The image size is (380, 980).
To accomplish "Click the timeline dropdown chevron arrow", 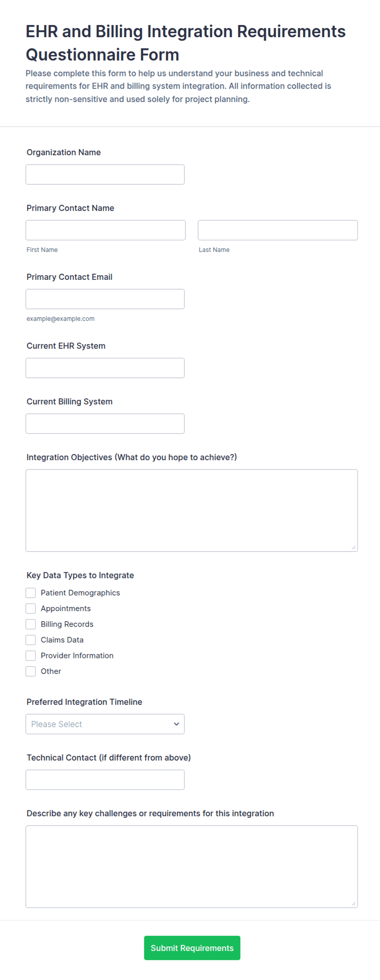I will coord(177,724).
